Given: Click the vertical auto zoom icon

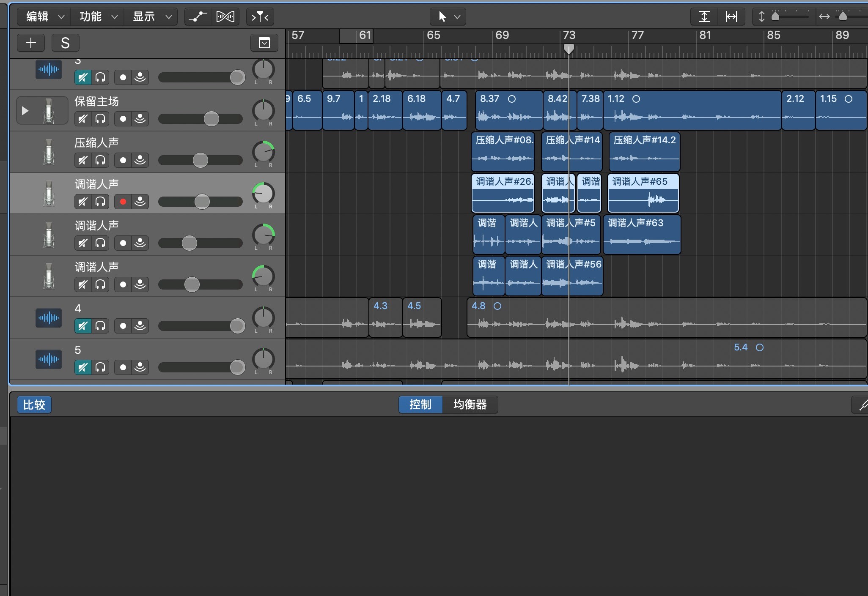Looking at the screenshot, I should pyautogui.click(x=704, y=17).
